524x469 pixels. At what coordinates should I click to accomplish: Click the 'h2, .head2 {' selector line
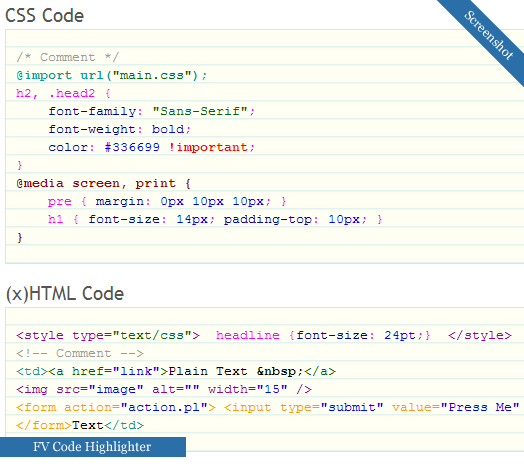tap(63, 93)
